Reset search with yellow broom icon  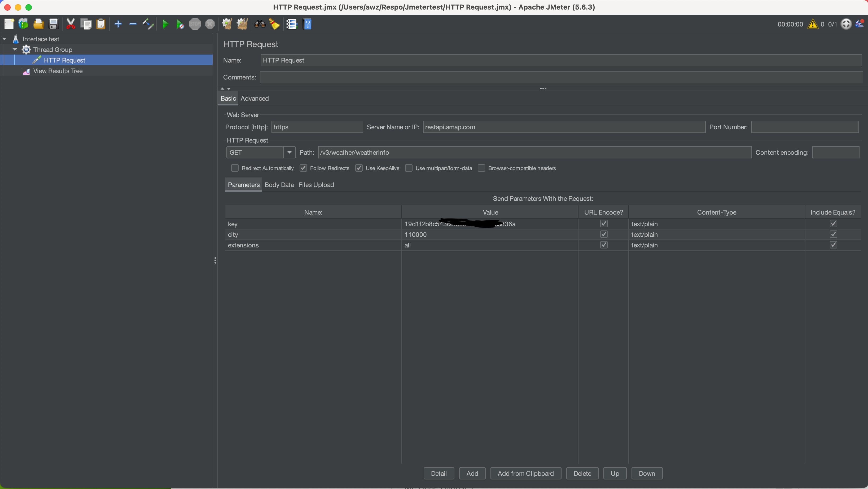274,24
